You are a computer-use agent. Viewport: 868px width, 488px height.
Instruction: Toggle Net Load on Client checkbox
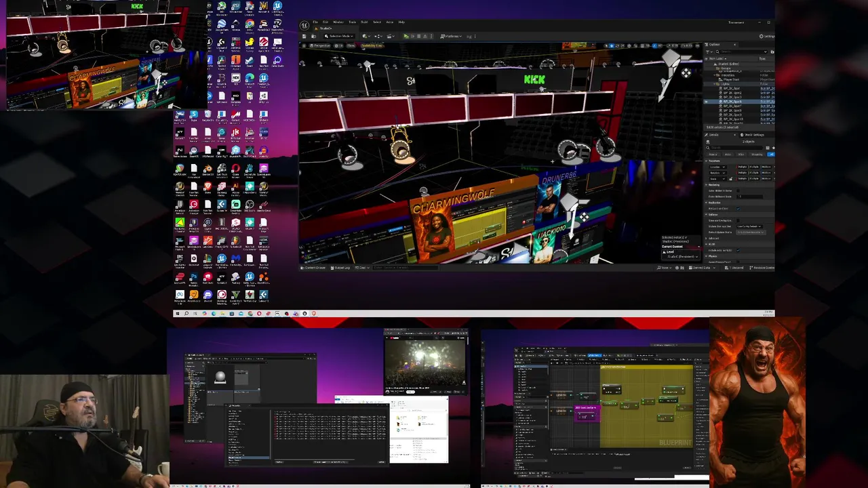pyautogui.click(x=738, y=209)
